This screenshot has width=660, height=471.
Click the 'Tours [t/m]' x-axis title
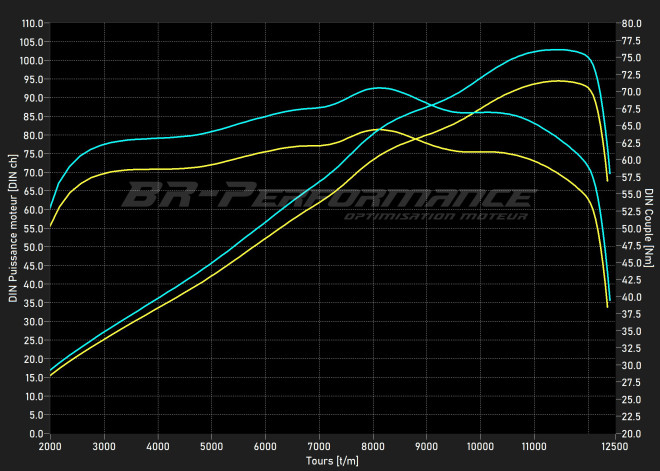332,461
